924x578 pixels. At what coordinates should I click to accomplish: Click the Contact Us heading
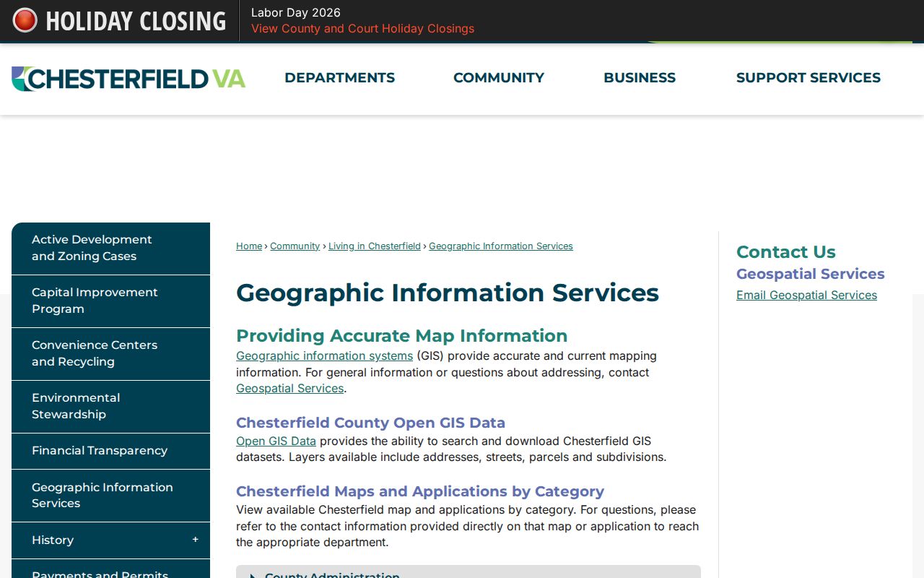tap(785, 252)
